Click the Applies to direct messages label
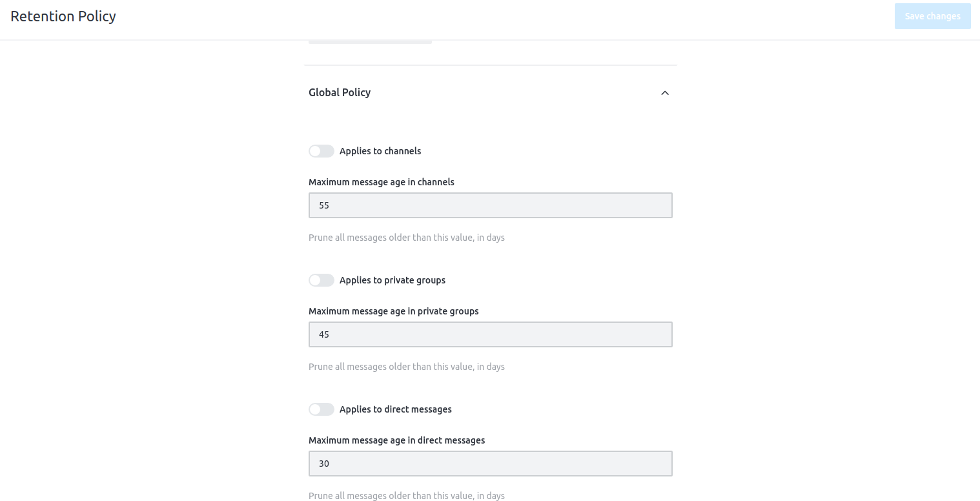This screenshot has width=980, height=501. click(396, 409)
